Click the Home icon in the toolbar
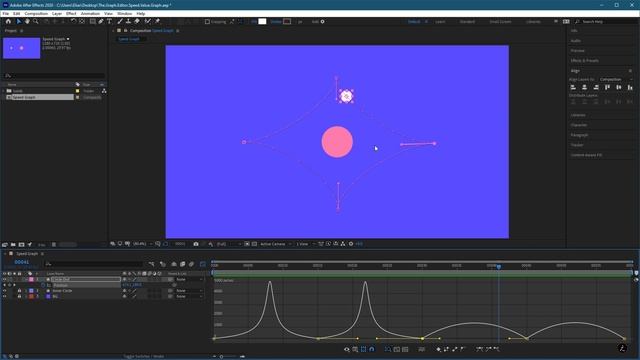Screen dimensions: 640x360 [x=8, y=21]
